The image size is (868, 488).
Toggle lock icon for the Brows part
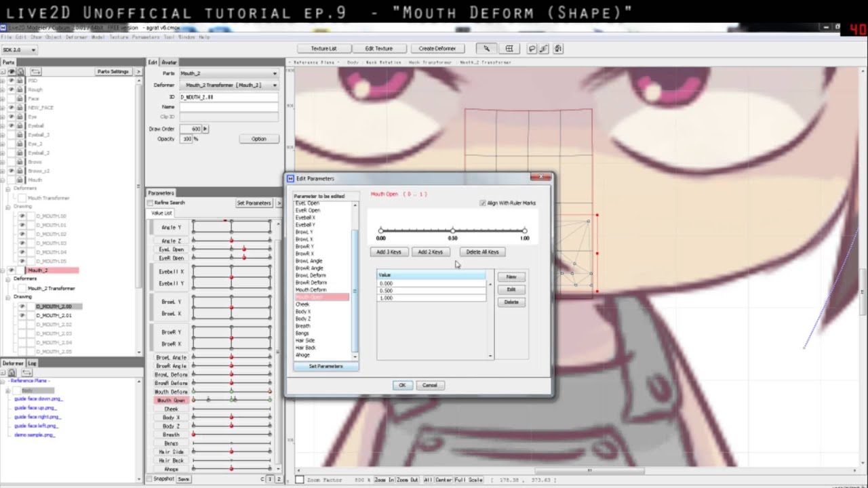click(x=20, y=162)
